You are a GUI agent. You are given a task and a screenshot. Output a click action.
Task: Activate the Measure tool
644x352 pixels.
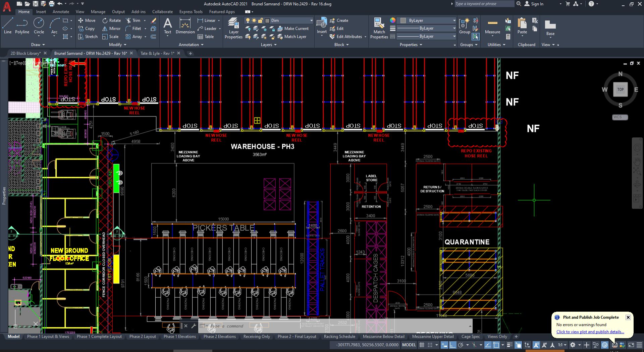click(x=492, y=27)
